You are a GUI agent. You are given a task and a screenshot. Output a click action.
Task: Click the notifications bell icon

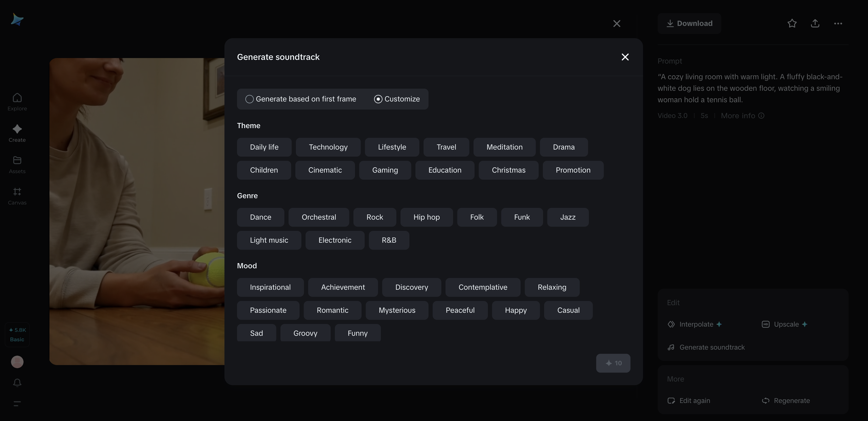pyautogui.click(x=17, y=383)
